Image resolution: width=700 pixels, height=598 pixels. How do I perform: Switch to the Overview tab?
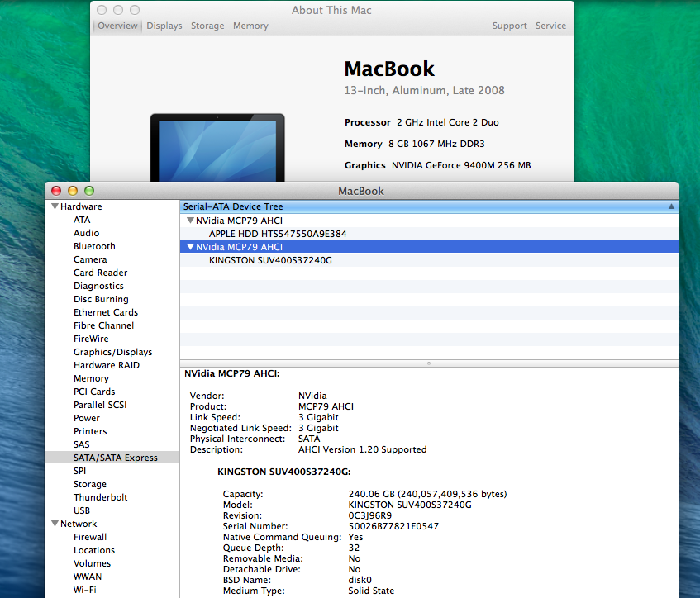(x=117, y=26)
